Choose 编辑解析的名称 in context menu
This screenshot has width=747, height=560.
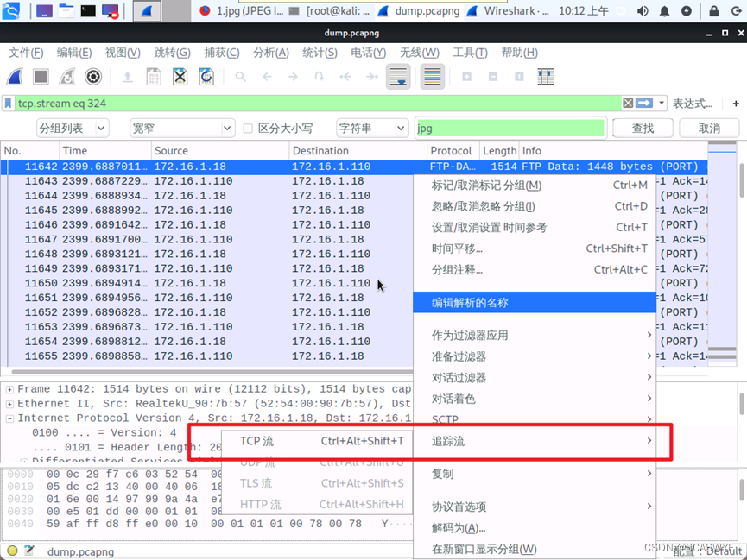(x=535, y=302)
